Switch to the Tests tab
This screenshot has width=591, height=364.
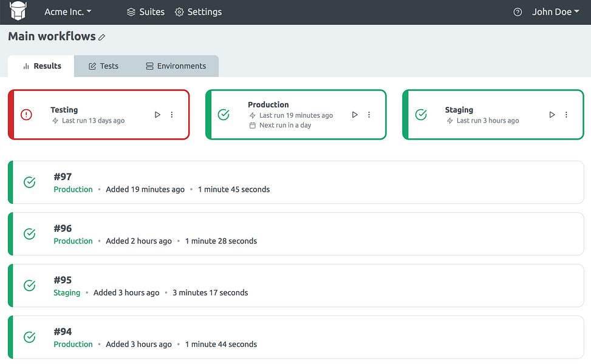103,66
